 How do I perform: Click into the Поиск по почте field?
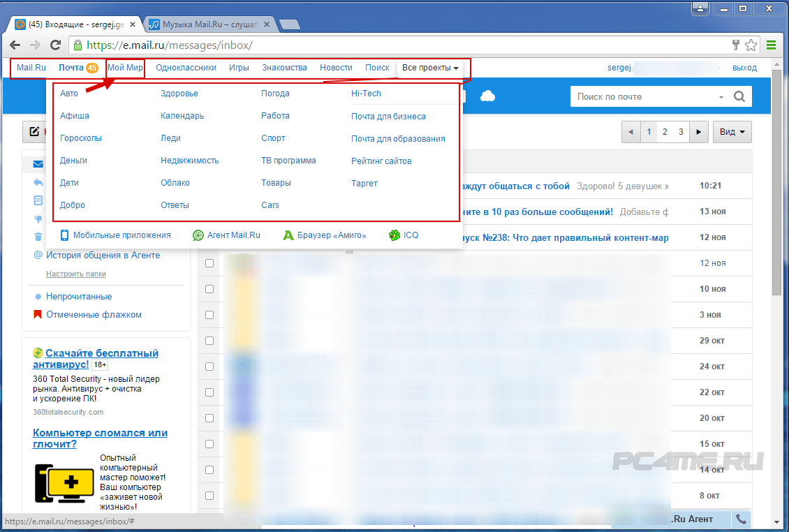point(642,97)
